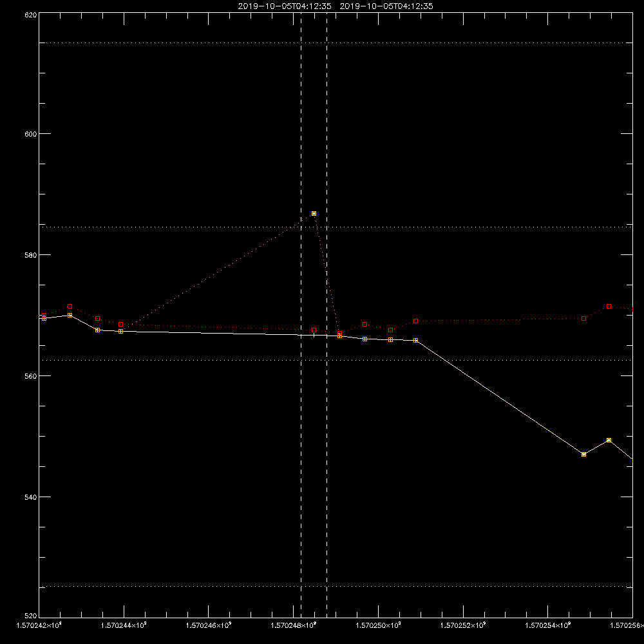Viewport: 644px width, 644px height.
Task: Click the orange outlier peak data point
Action: coord(314,214)
